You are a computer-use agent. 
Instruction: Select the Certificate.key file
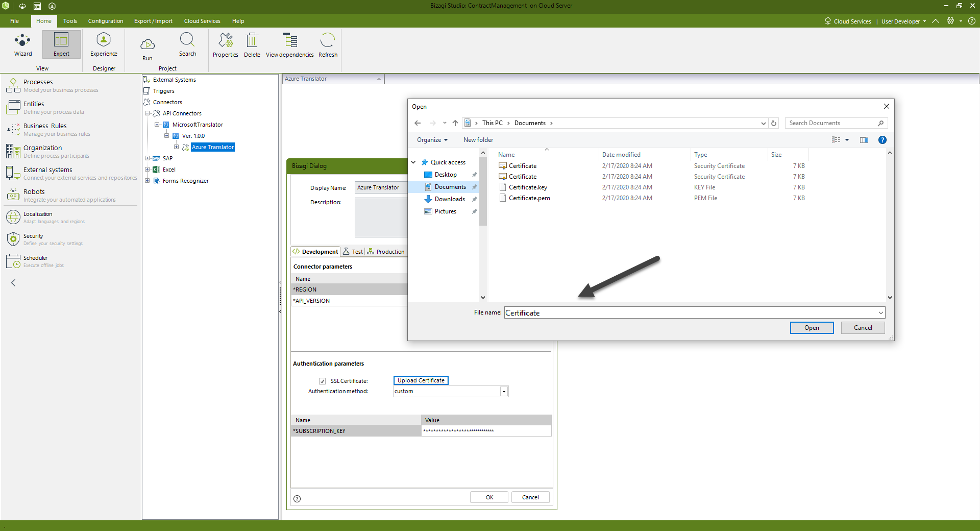pyautogui.click(x=528, y=187)
